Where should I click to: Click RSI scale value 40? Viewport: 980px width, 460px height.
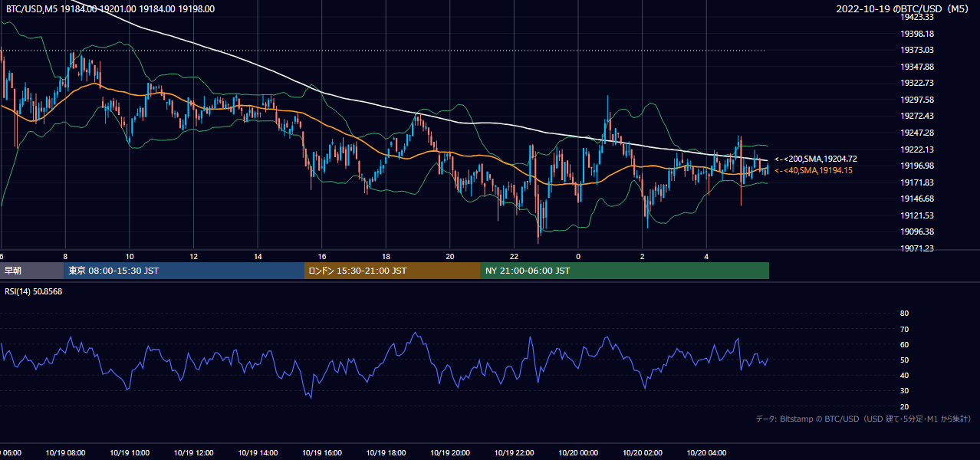[x=904, y=375]
